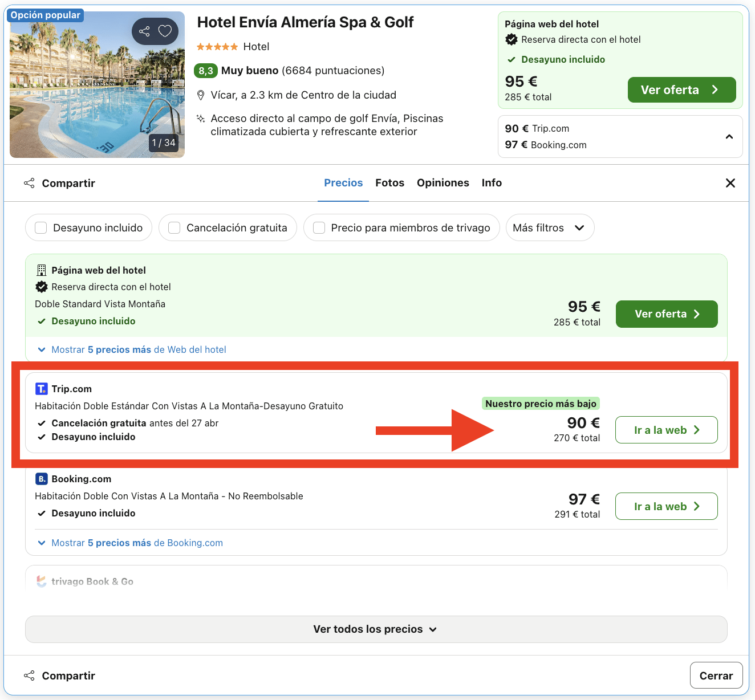The image size is (755, 700).
Task: Click the top Compartir link
Action: 68,183
